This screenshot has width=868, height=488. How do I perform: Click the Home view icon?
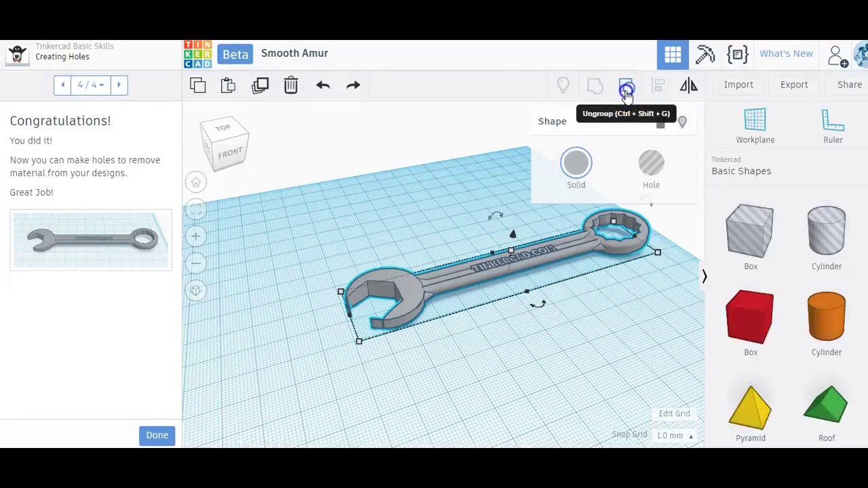tap(196, 182)
